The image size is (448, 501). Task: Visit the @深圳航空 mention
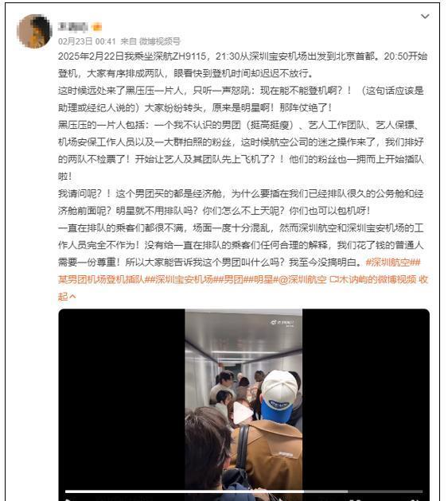click(301, 280)
